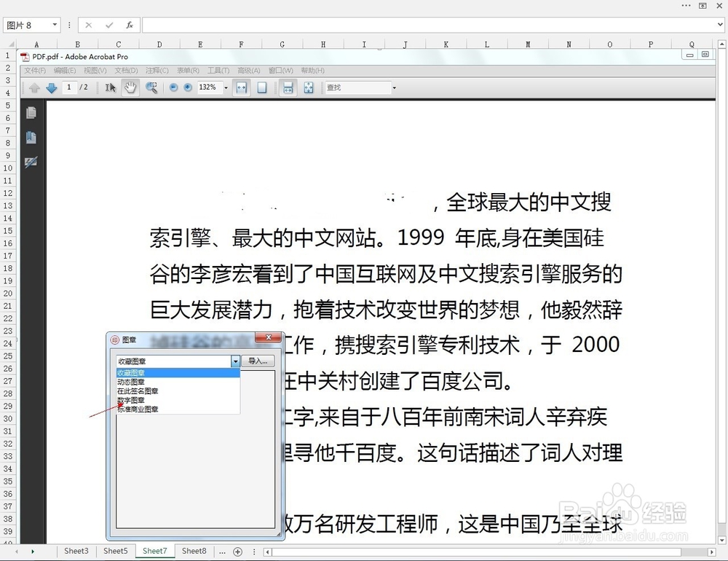Select the Sheet7 tab

coord(154,551)
